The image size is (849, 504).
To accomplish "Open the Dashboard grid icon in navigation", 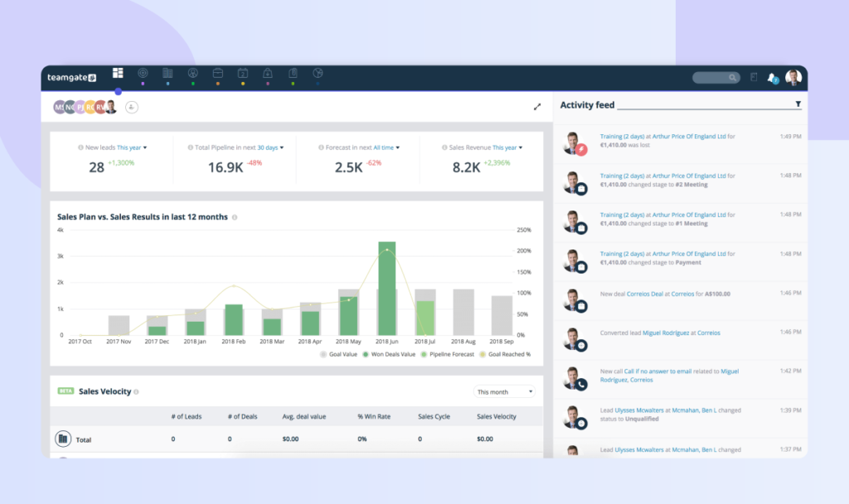I will click(118, 73).
